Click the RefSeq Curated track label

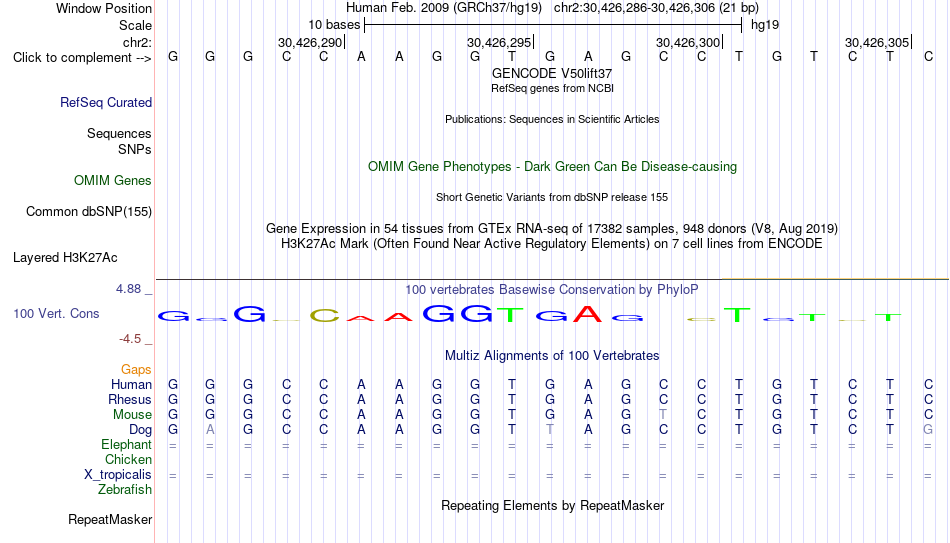click(x=106, y=102)
